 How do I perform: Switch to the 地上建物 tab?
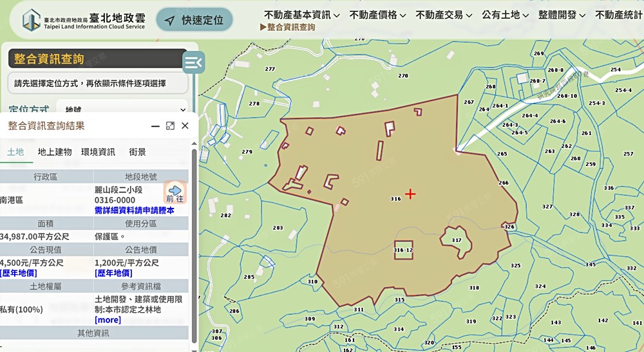pos(55,152)
